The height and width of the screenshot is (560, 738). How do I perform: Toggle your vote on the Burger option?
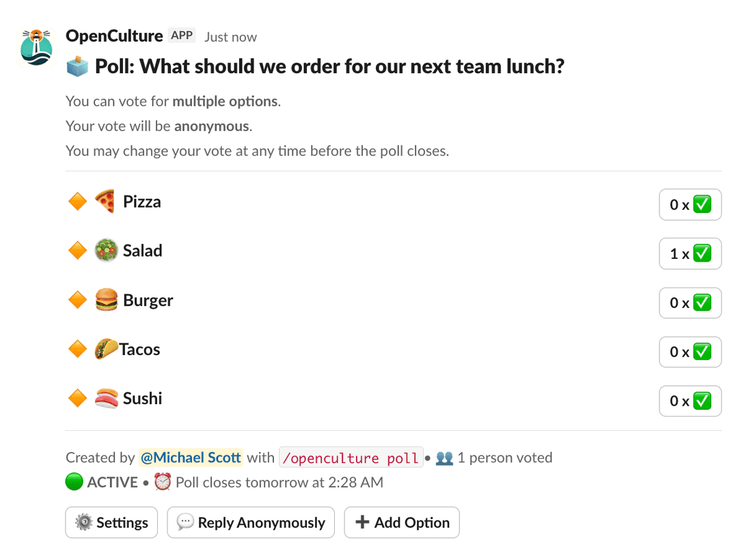690,303
